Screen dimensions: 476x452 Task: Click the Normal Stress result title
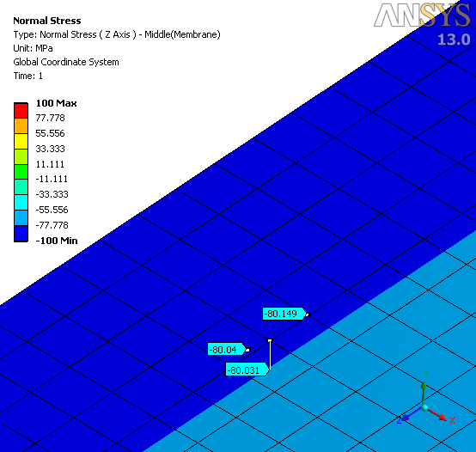tap(47, 21)
